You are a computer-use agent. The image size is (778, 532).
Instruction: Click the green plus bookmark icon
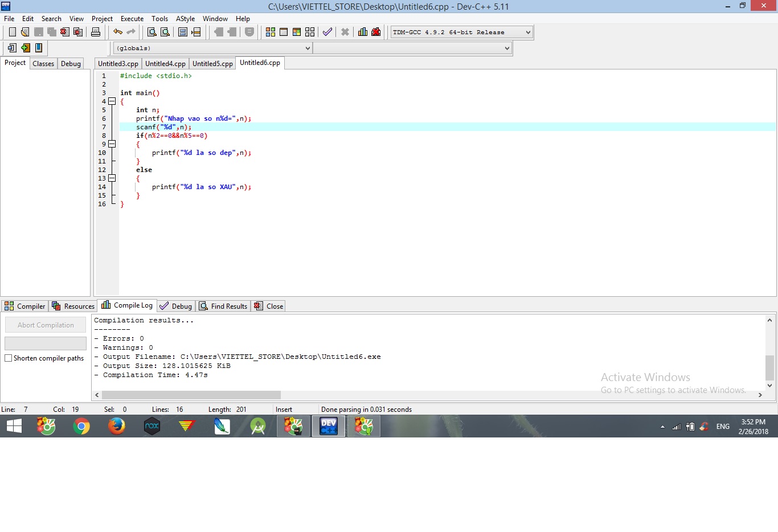pyautogui.click(x=25, y=48)
